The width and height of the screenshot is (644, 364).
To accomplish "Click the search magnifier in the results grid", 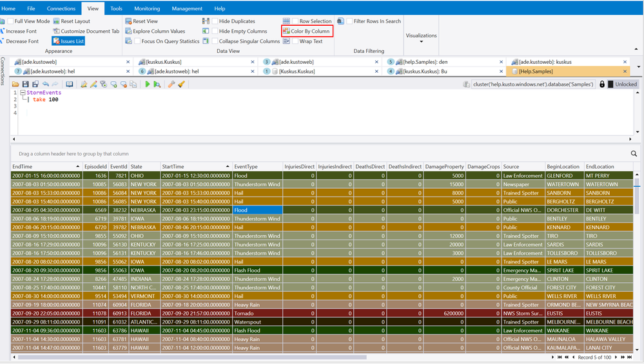I will (634, 153).
